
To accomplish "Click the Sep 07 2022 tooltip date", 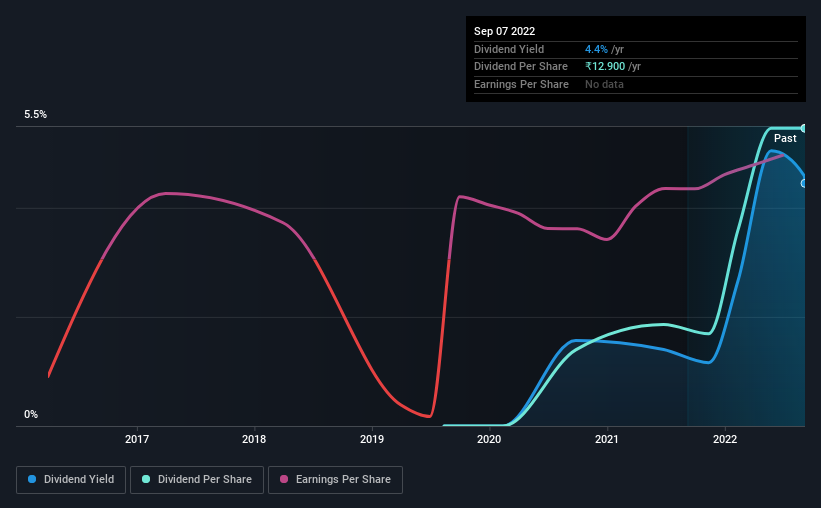I will tap(504, 31).
